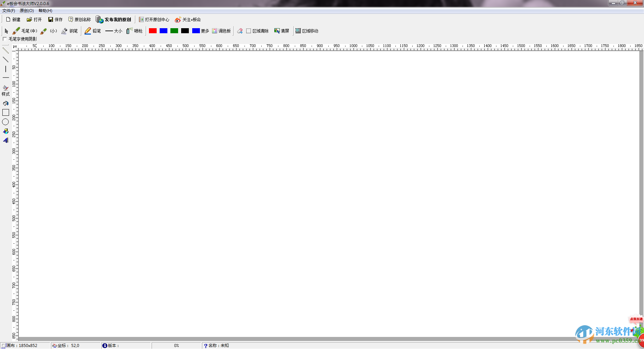The width and height of the screenshot is (644, 349).
Task: Pick the red color swatch
Action: click(x=153, y=31)
